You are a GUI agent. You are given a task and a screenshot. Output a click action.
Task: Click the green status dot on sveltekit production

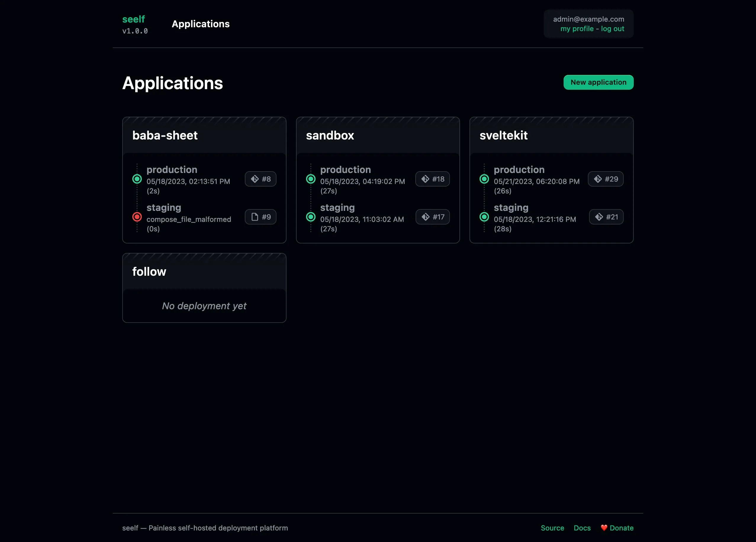coord(484,179)
